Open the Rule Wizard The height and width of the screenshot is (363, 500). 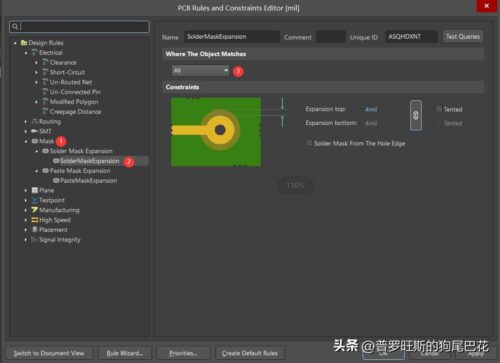coord(125,353)
